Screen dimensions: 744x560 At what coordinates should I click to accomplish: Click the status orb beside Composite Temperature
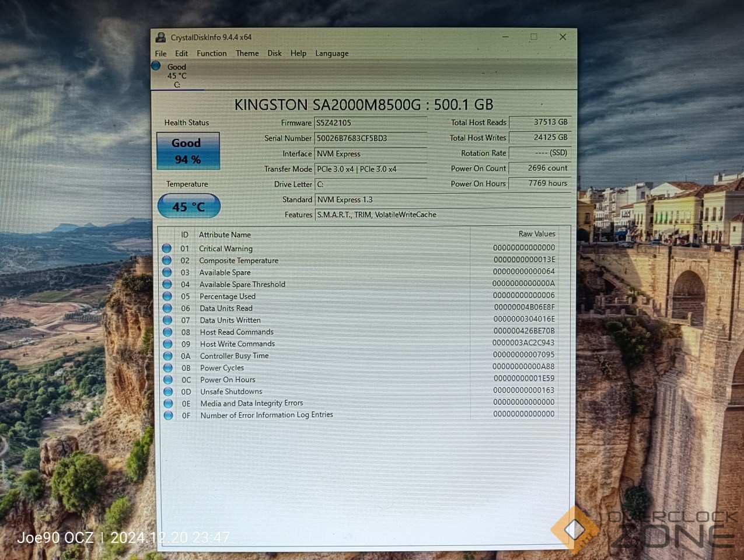167,260
